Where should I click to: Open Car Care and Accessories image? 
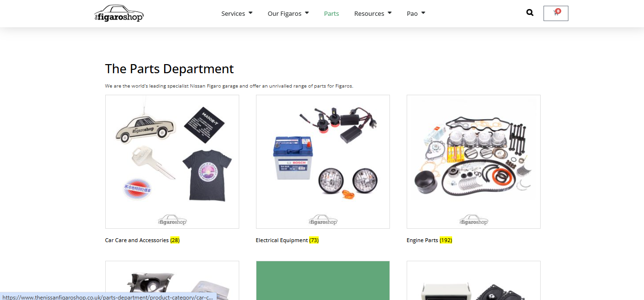(172, 161)
